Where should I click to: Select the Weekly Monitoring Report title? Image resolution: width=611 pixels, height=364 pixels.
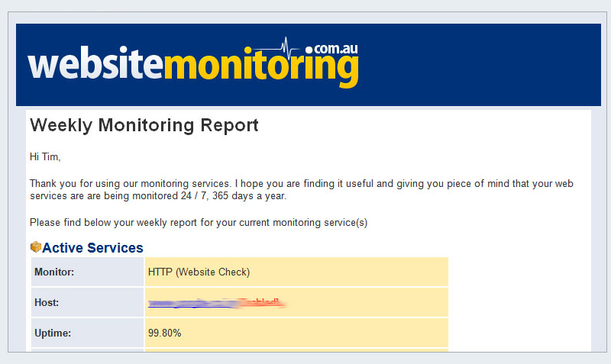[144, 125]
